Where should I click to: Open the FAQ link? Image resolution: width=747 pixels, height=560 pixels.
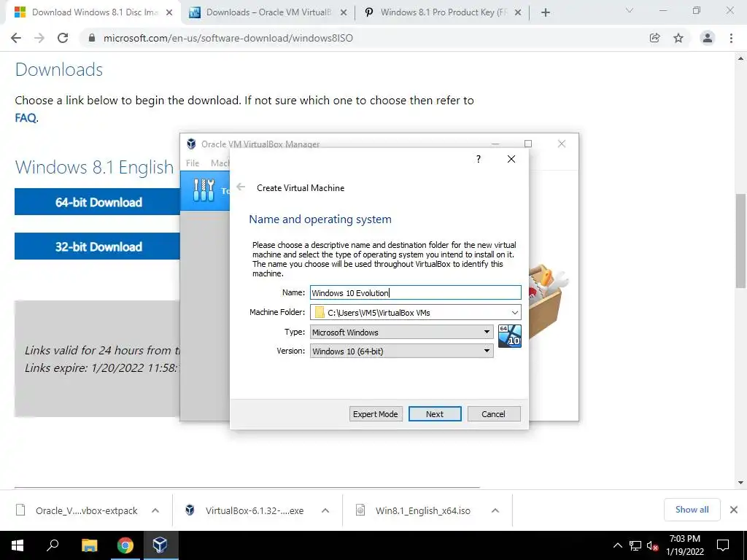(x=26, y=117)
